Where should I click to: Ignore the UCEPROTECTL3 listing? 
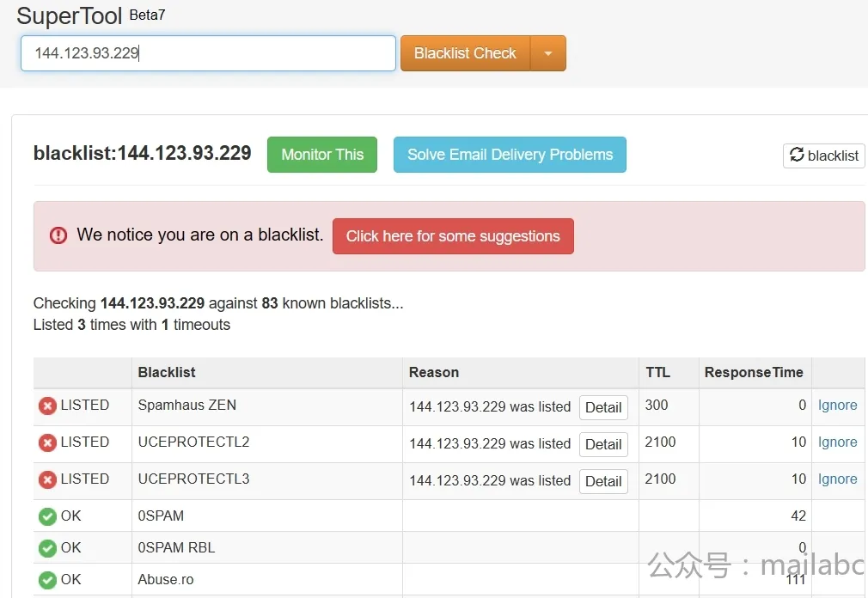click(x=838, y=479)
